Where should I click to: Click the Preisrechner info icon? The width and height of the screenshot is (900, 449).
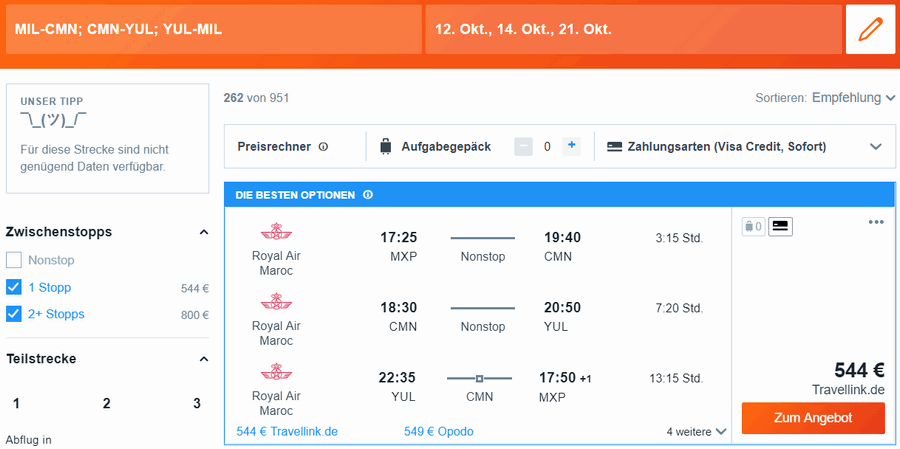click(x=323, y=147)
